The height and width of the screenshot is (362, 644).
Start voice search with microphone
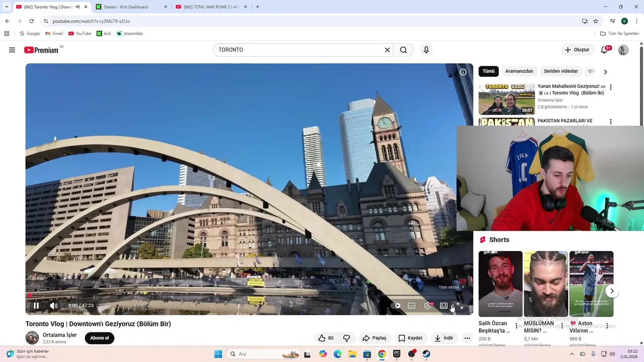pyautogui.click(x=426, y=50)
